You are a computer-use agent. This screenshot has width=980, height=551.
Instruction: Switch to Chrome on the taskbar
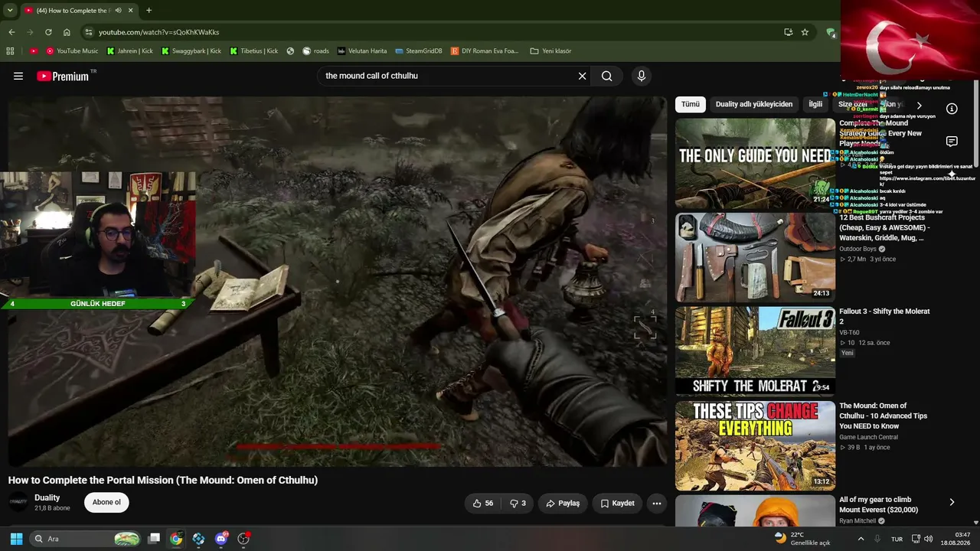[176, 539]
